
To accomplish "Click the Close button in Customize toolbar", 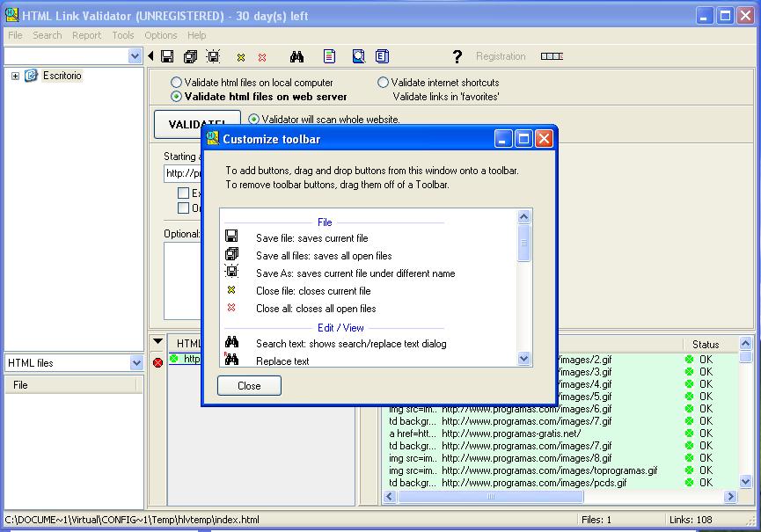I will click(x=249, y=385).
